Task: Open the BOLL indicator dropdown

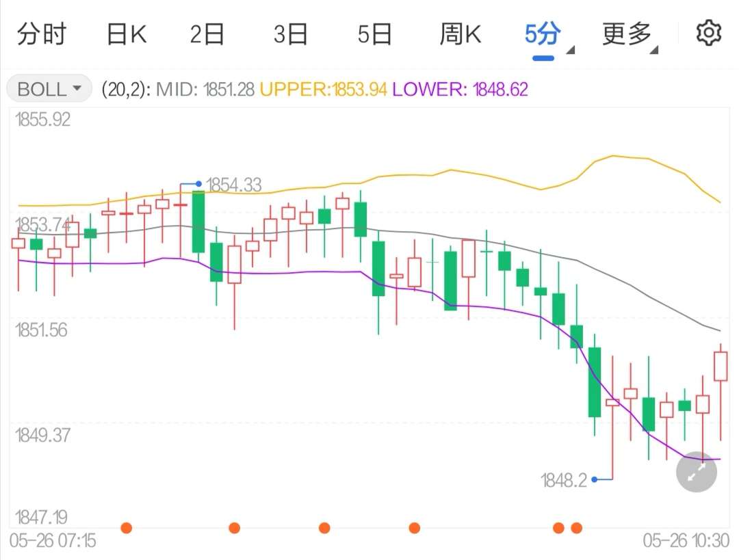Action: click(x=49, y=88)
